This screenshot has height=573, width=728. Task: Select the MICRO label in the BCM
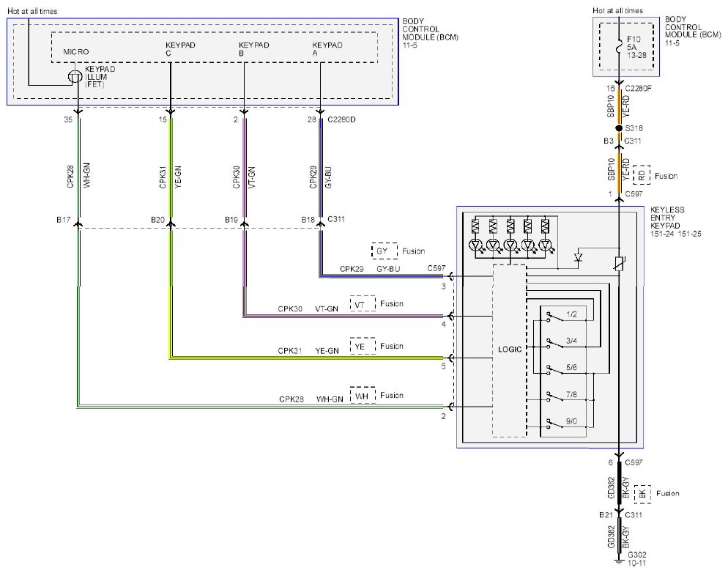tap(76, 52)
